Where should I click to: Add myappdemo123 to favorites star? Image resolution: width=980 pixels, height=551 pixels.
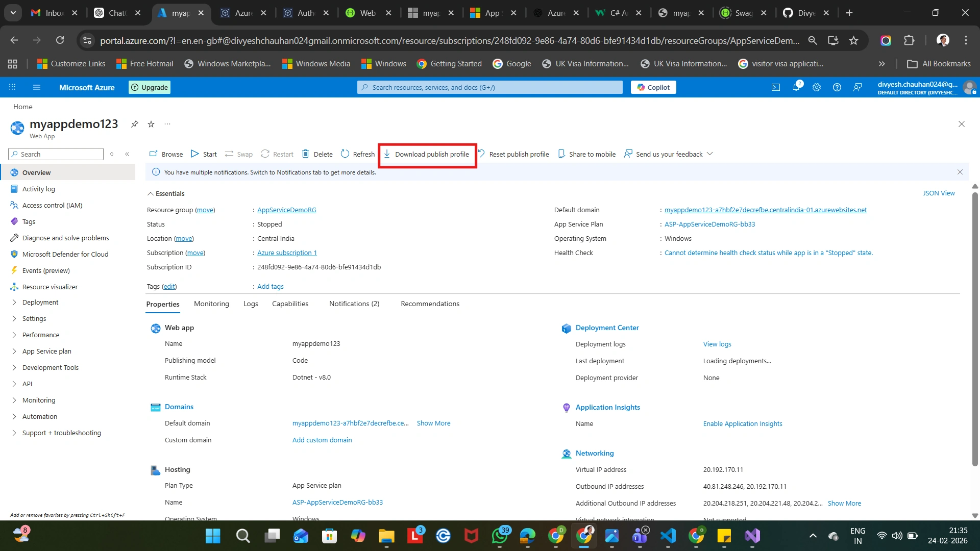click(x=151, y=124)
